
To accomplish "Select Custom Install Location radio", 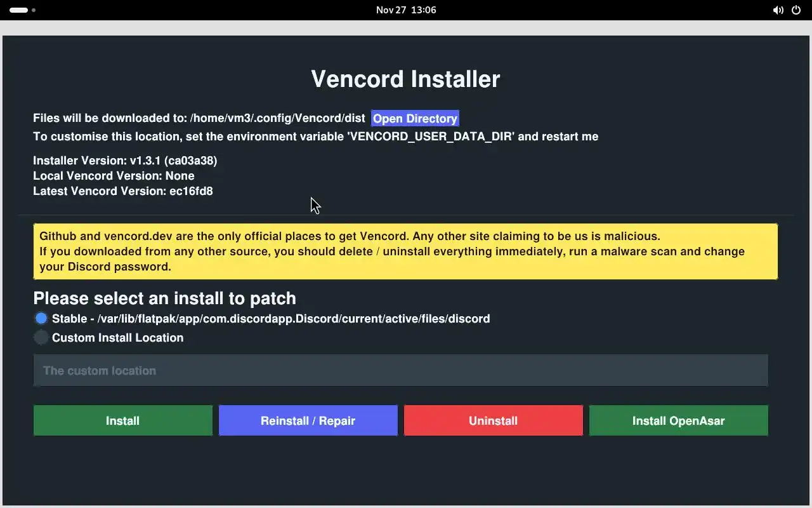I will click(x=41, y=337).
